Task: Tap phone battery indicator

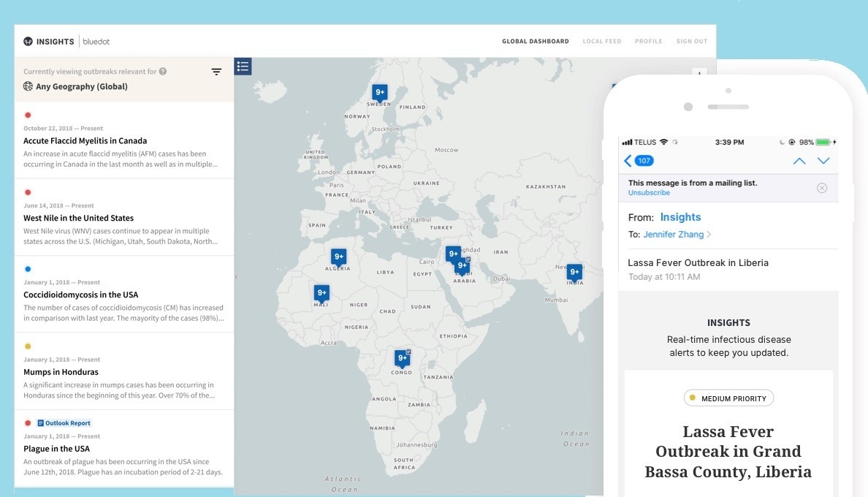Action: (823, 143)
